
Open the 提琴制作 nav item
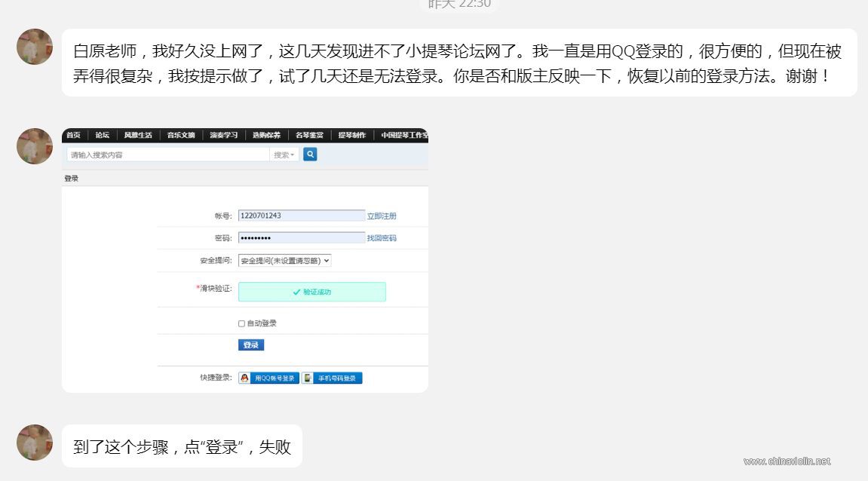click(x=352, y=135)
